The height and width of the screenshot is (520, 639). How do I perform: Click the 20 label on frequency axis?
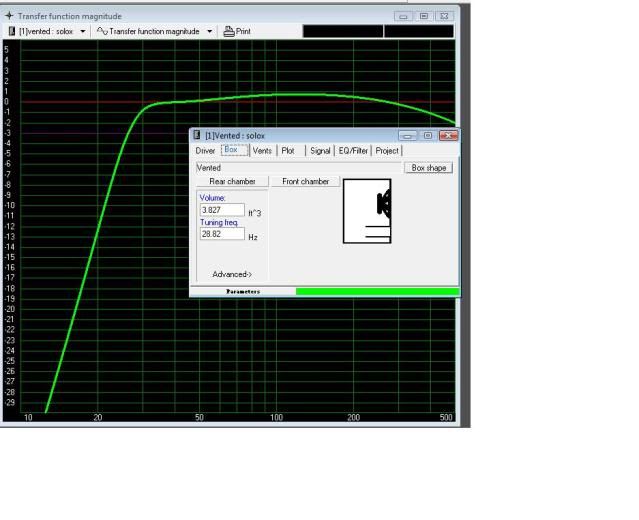97,417
